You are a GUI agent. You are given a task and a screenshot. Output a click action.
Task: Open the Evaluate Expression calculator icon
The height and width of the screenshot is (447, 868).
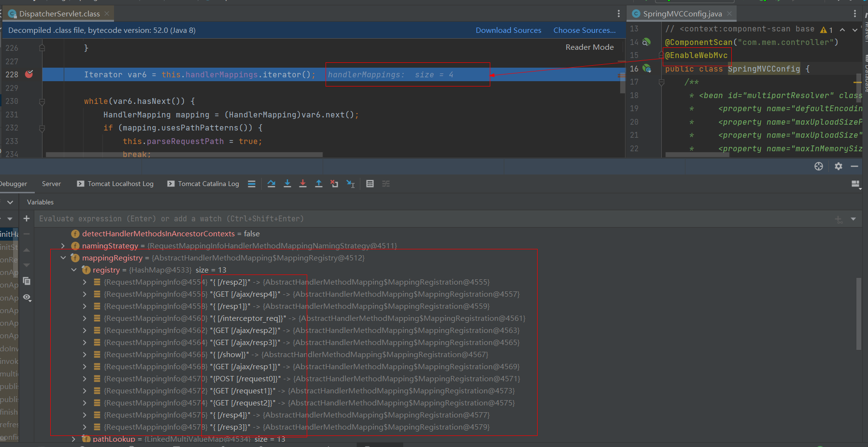click(x=370, y=184)
